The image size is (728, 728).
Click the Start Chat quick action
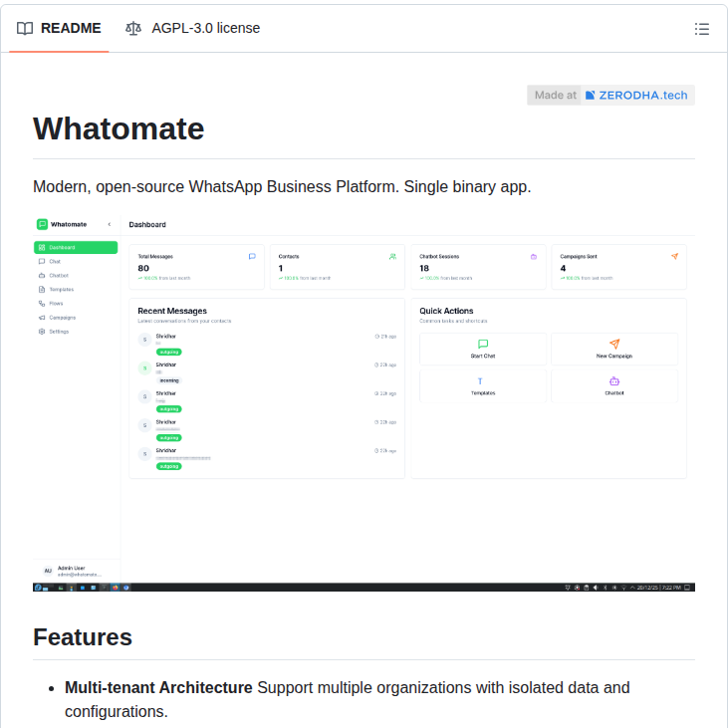[483, 349]
